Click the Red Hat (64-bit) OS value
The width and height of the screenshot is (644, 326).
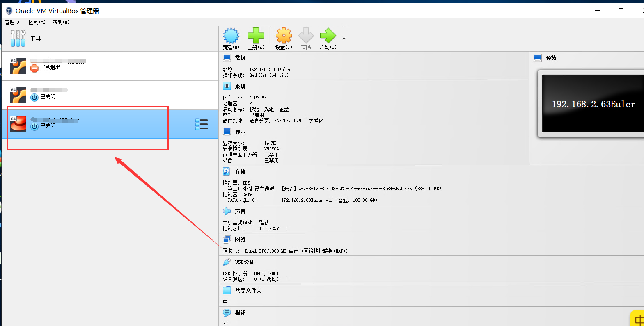coord(269,75)
